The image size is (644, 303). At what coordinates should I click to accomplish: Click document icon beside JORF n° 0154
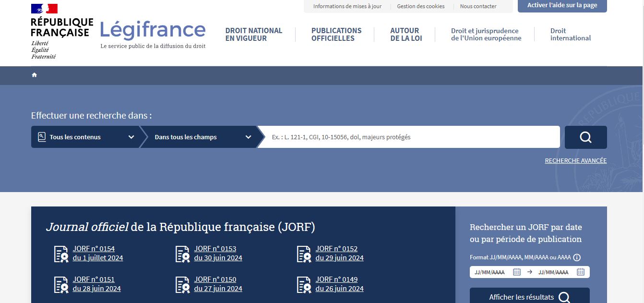(61, 254)
